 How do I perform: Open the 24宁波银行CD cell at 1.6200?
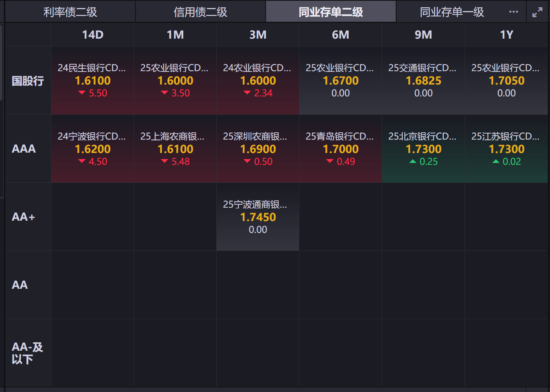(92, 149)
